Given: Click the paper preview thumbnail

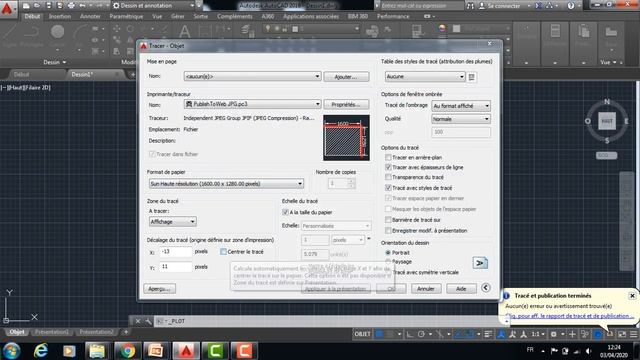Looking at the screenshot, I should pyautogui.click(x=346, y=138).
